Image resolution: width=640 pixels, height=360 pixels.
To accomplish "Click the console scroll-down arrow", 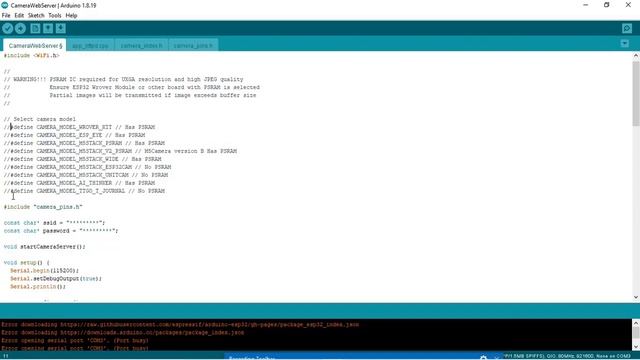I will point(636,347).
